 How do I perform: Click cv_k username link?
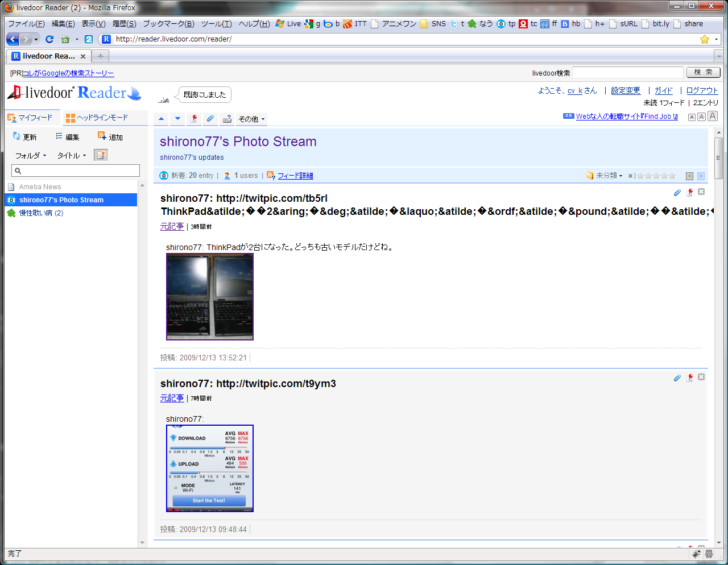pyautogui.click(x=575, y=90)
